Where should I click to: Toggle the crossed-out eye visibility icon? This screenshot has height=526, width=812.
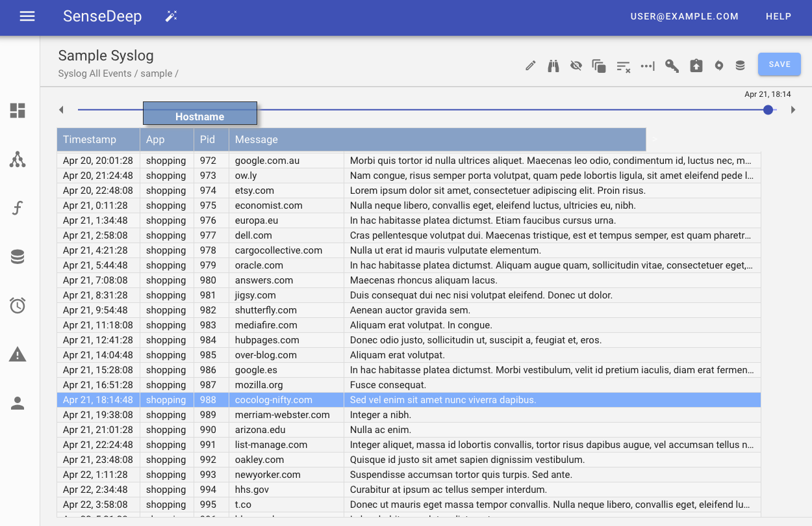coord(576,66)
